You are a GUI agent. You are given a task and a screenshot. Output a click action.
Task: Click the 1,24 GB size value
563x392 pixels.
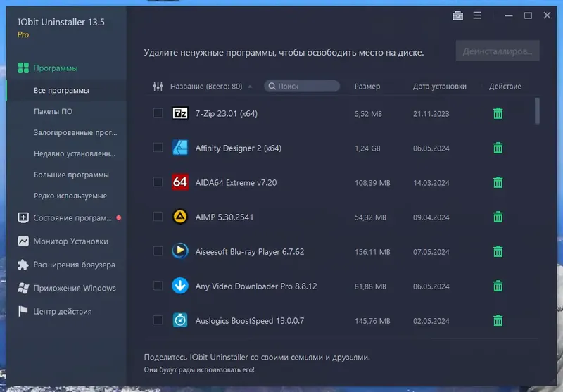(367, 148)
